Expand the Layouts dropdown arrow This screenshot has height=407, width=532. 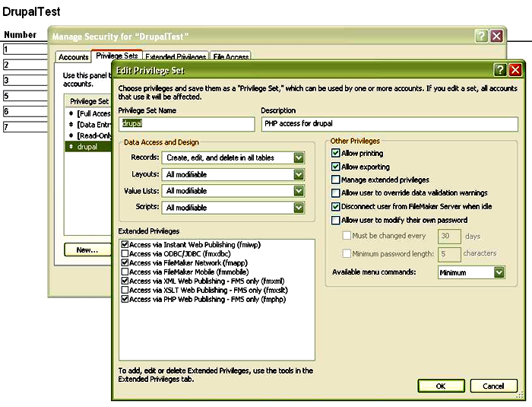pyautogui.click(x=299, y=175)
